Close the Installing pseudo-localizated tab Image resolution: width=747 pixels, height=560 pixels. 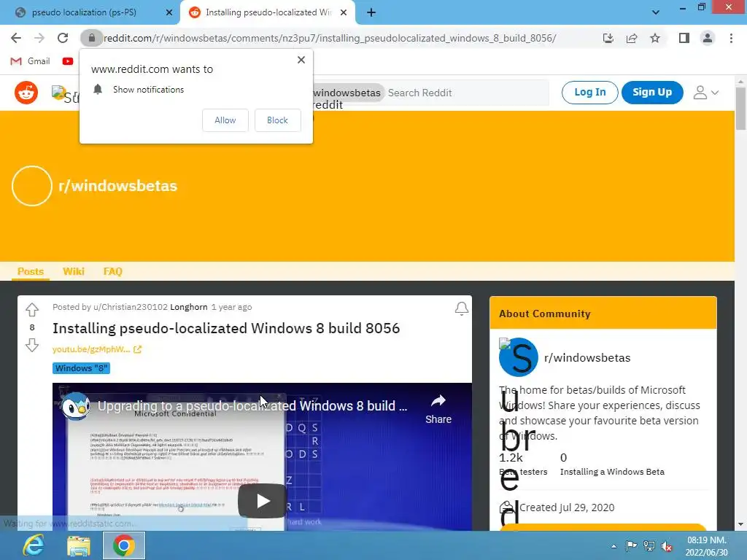[344, 13]
